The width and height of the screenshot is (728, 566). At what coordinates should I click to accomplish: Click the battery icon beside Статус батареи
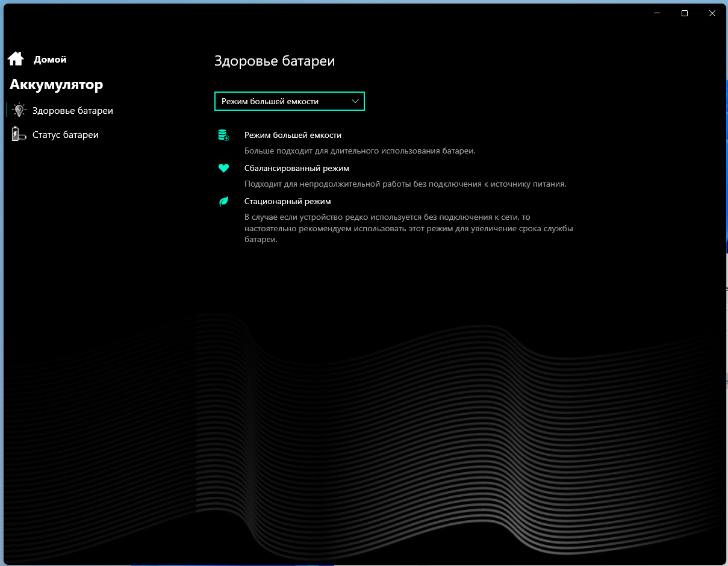(x=19, y=134)
